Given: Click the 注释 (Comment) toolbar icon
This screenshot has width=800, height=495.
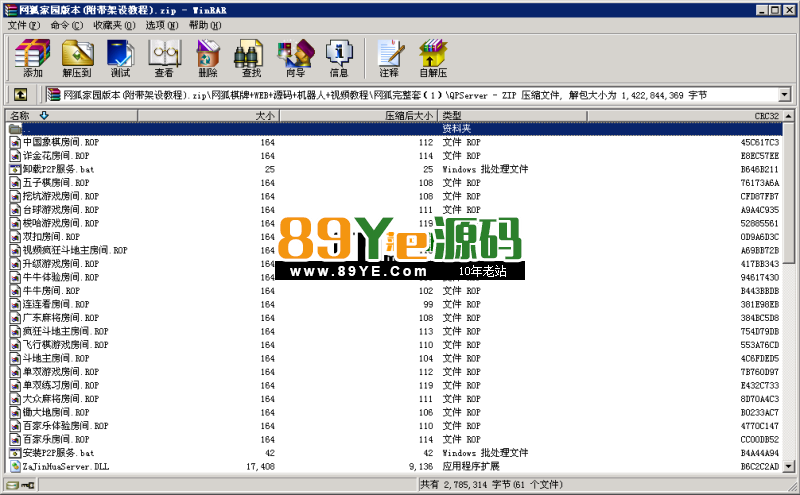Looking at the screenshot, I should click(x=389, y=58).
